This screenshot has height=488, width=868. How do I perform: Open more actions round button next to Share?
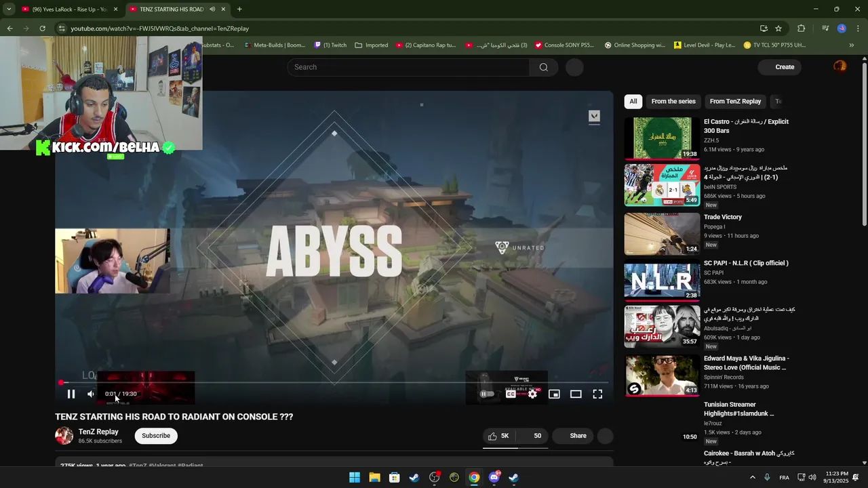(x=606, y=436)
